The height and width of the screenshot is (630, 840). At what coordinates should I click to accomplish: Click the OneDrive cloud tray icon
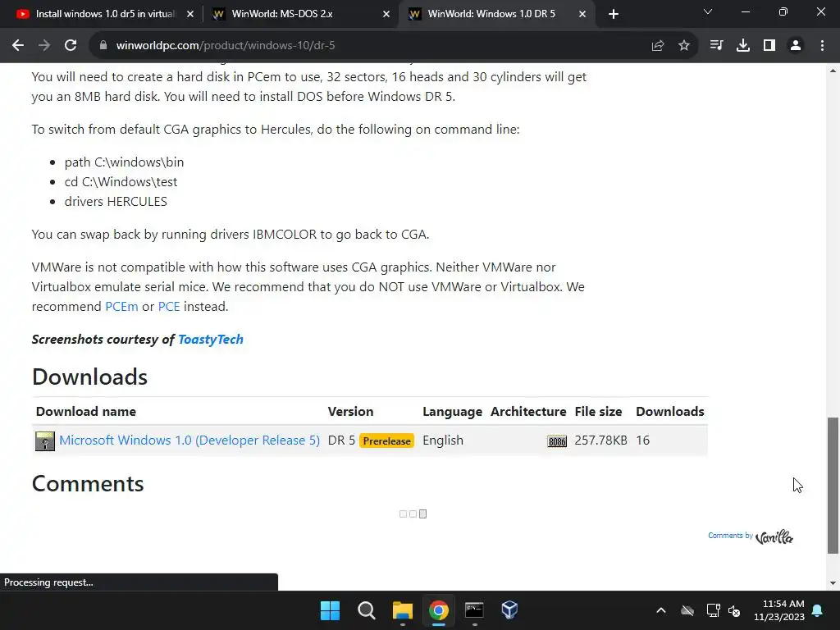pyautogui.click(x=687, y=610)
